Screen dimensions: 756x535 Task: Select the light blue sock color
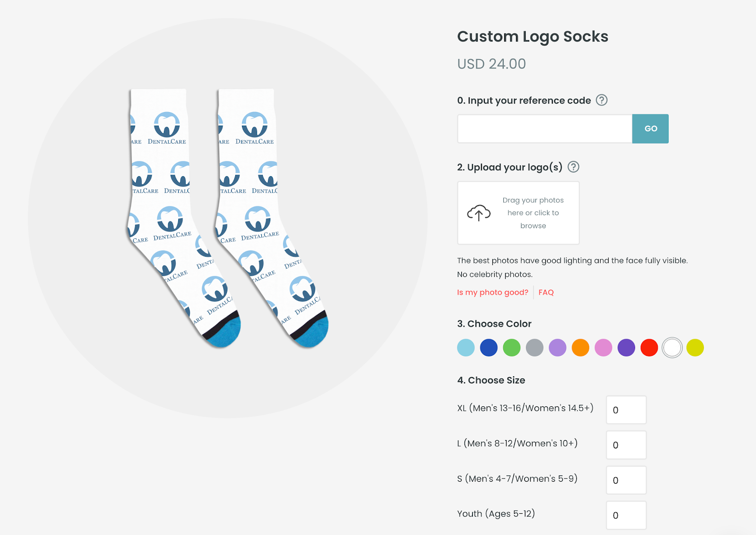tap(466, 347)
